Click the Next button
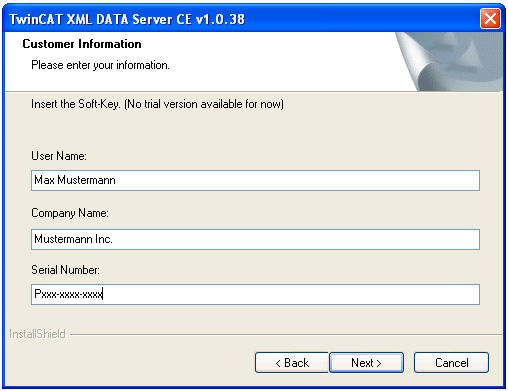Screen dimensions: 508x391 coord(366,362)
